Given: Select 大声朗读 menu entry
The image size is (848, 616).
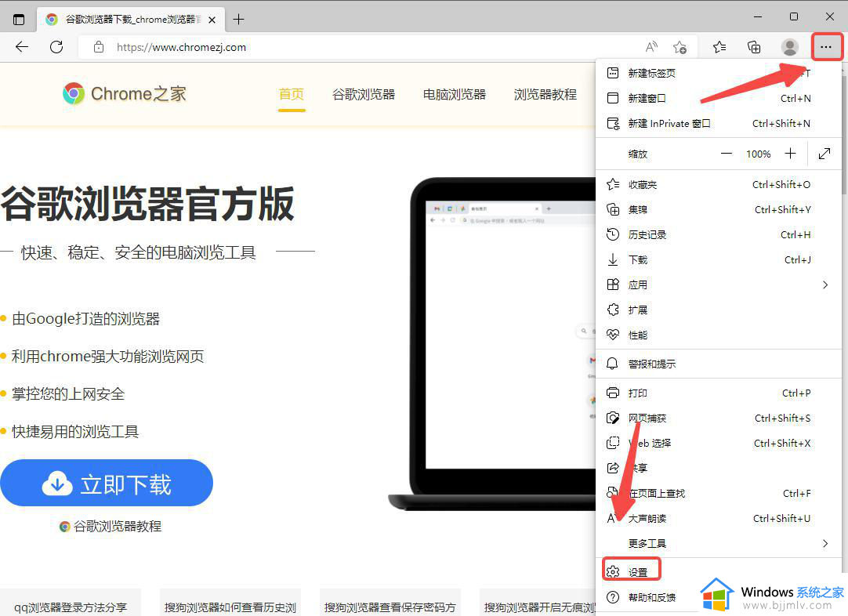Looking at the screenshot, I should point(718,518).
